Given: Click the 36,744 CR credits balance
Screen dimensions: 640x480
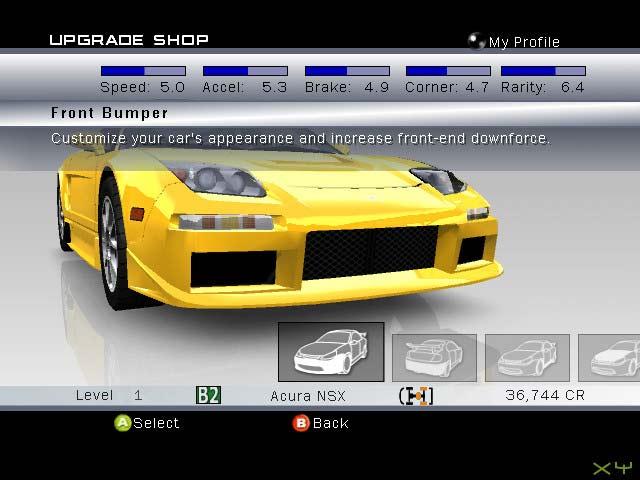Looking at the screenshot, I should (545, 395).
